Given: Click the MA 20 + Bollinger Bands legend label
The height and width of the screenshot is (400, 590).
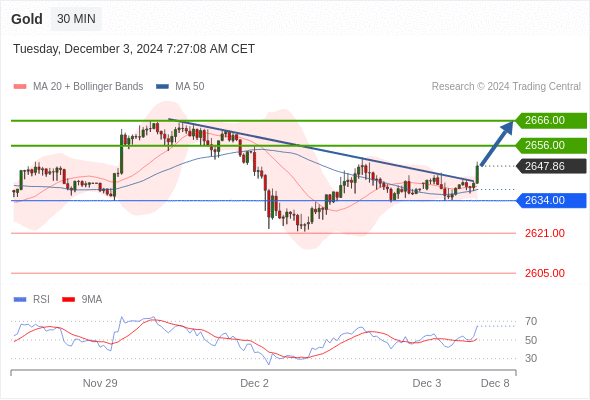Looking at the screenshot, I should tap(88, 87).
